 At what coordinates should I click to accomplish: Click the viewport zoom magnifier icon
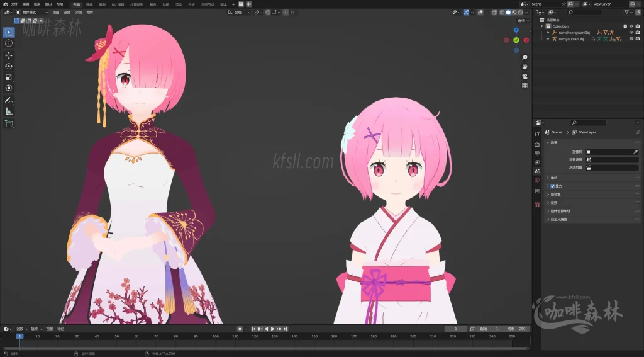pyautogui.click(x=525, y=57)
